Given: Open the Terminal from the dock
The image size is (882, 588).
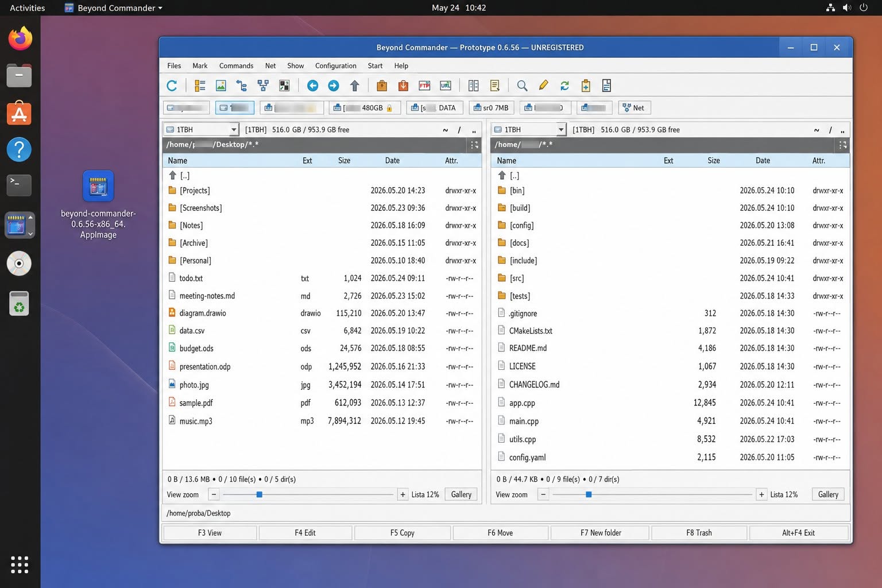Looking at the screenshot, I should pos(19,185).
